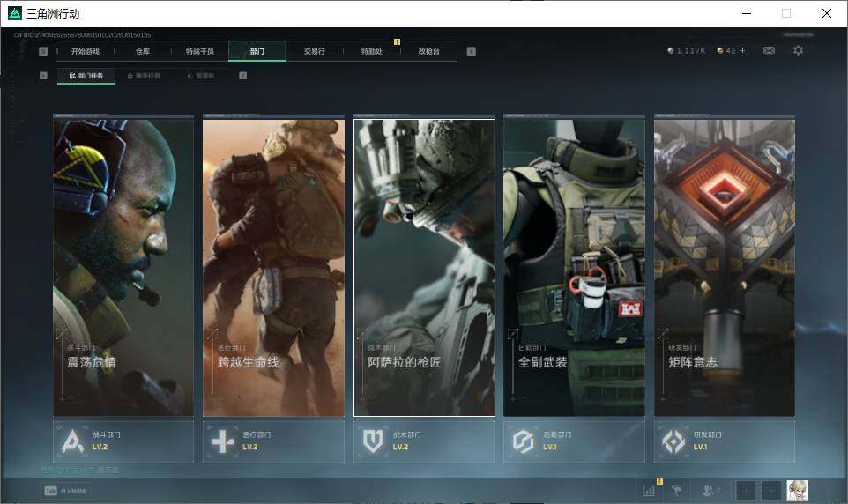
Task: Click the CN UID text at top left
Action: click(x=82, y=35)
